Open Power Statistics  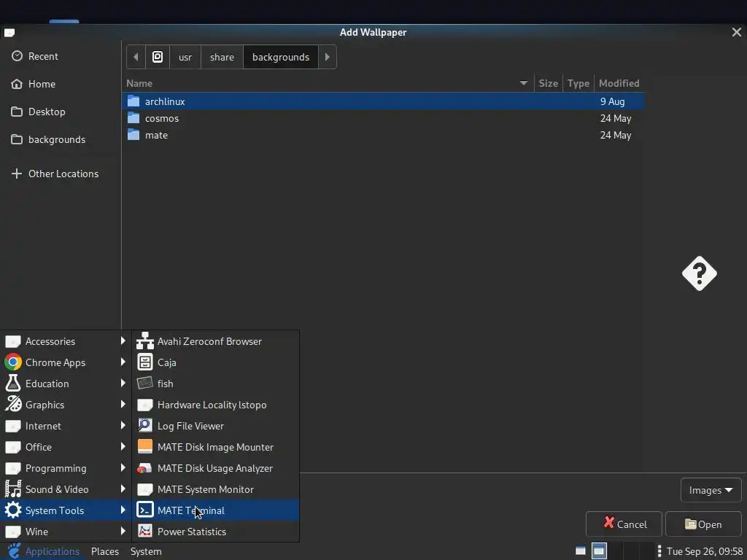click(x=216, y=532)
